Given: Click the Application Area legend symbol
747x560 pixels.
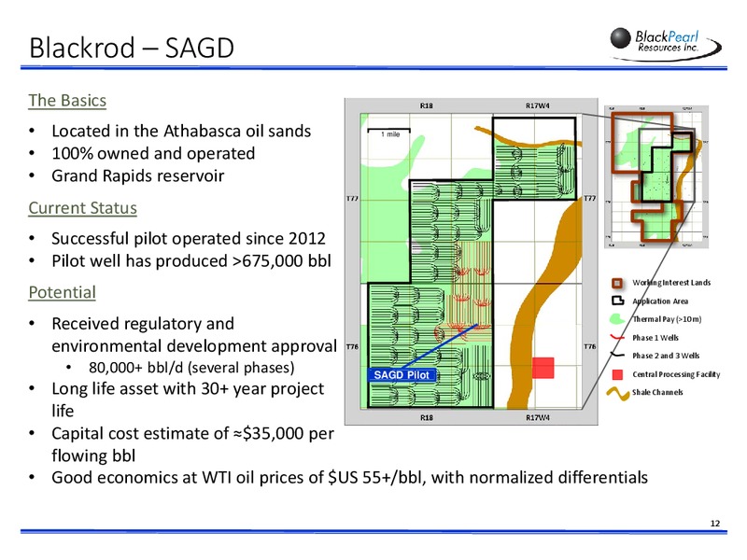Looking at the screenshot, I should (x=617, y=301).
